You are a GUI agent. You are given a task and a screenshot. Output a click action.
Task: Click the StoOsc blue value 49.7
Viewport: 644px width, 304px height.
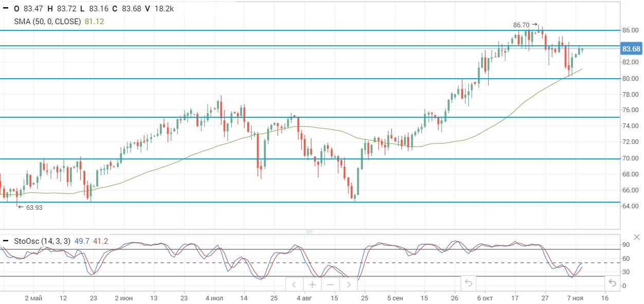click(x=82, y=241)
